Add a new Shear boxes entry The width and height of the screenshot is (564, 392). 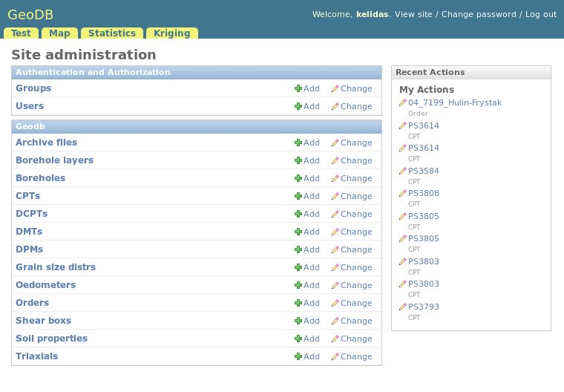tap(307, 321)
